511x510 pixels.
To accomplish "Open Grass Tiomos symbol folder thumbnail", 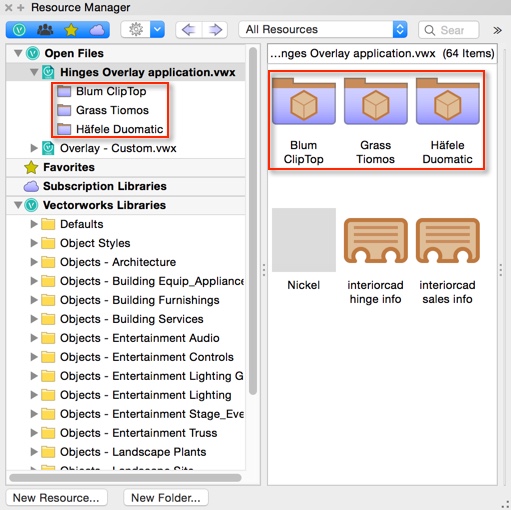I will click(x=376, y=102).
